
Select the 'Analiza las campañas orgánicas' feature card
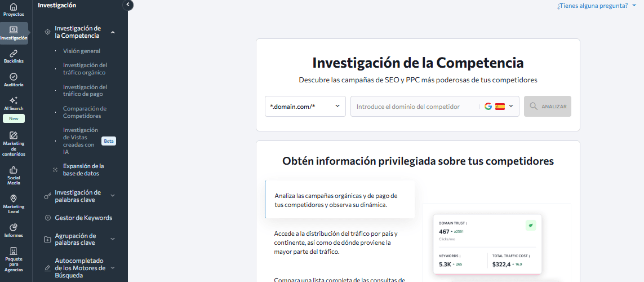click(340, 199)
